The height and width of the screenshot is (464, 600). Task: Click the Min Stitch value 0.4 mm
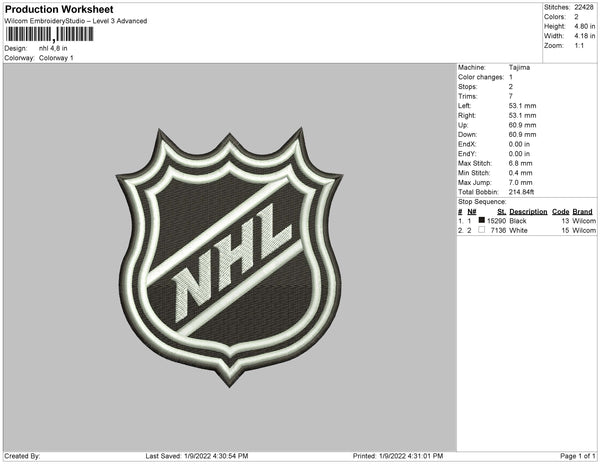tap(520, 173)
